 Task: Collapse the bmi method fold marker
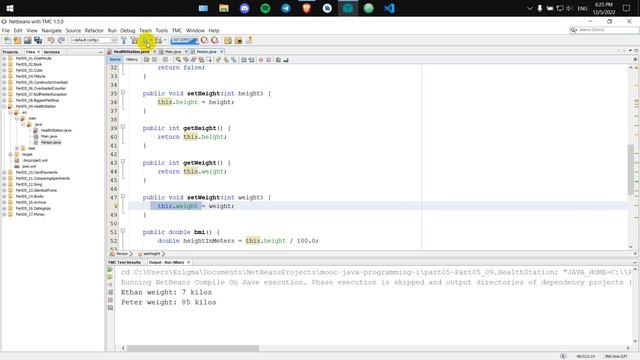(123, 231)
